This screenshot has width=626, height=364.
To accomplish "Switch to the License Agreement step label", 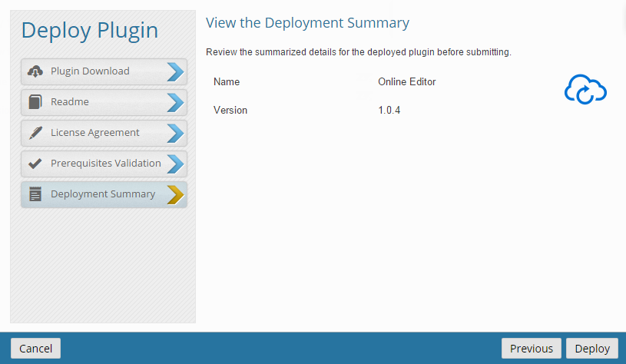I will pyautogui.click(x=95, y=133).
